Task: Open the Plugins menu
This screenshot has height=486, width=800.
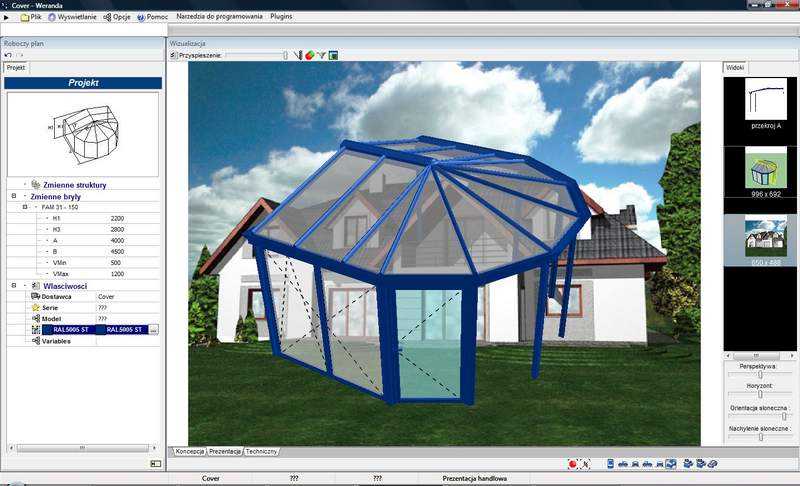Action: tap(281, 16)
